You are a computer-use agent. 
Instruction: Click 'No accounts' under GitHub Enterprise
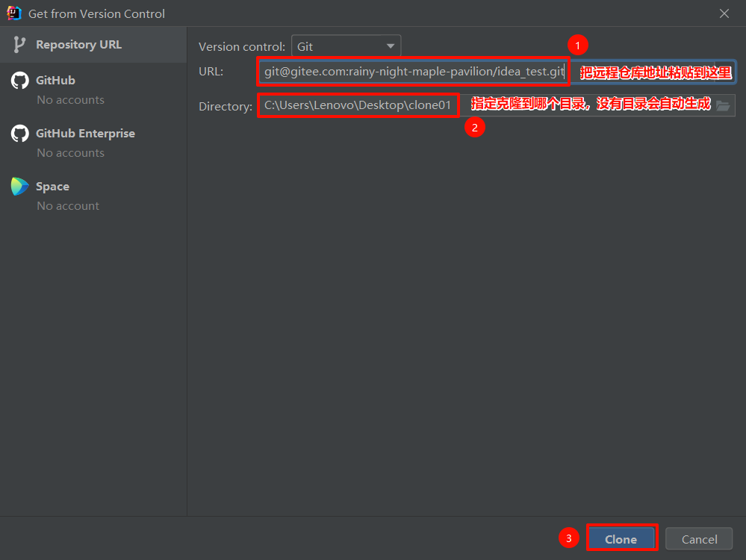tap(70, 153)
